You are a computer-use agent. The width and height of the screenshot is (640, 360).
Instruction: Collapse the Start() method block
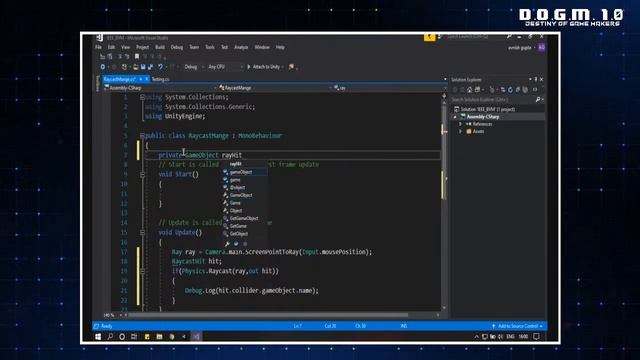tap(142, 174)
